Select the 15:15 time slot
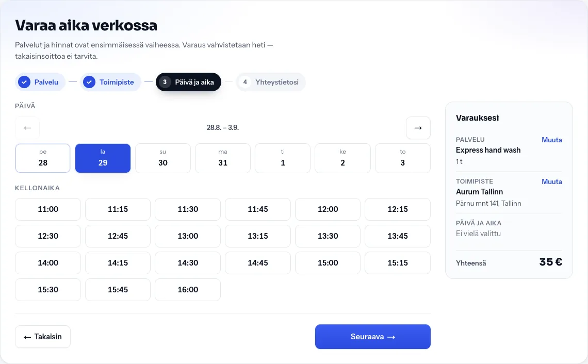The image size is (588, 364). (398, 263)
